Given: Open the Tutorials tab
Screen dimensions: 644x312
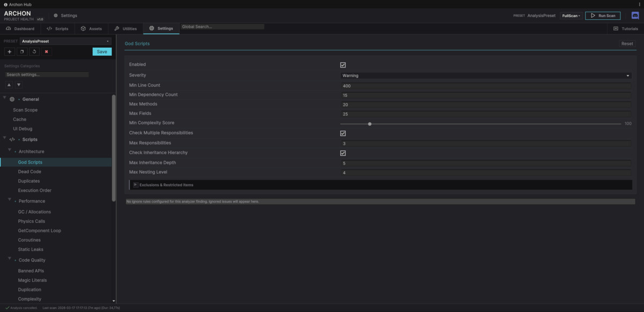Looking at the screenshot, I should tap(625, 28).
